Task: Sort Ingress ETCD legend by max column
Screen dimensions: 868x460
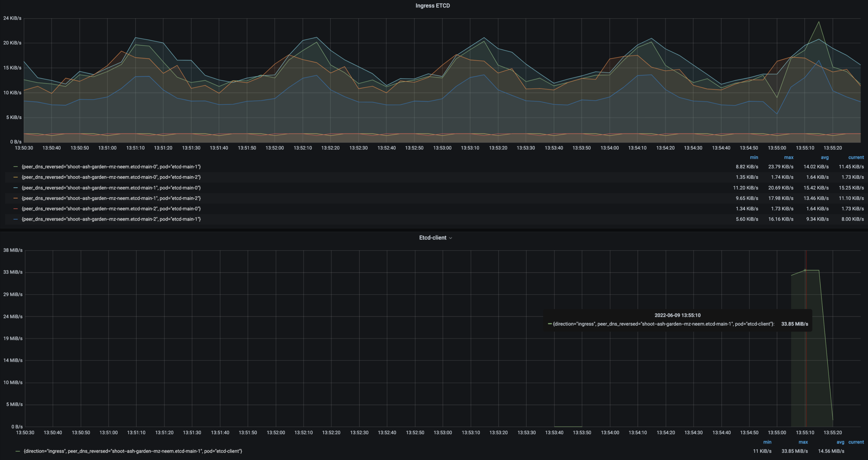Action: coord(789,157)
